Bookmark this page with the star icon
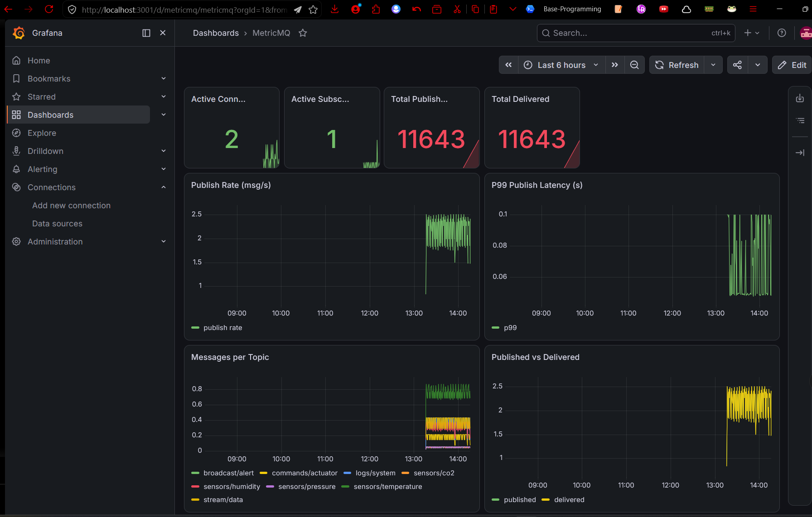812x517 pixels. pyautogui.click(x=313, y=10)
